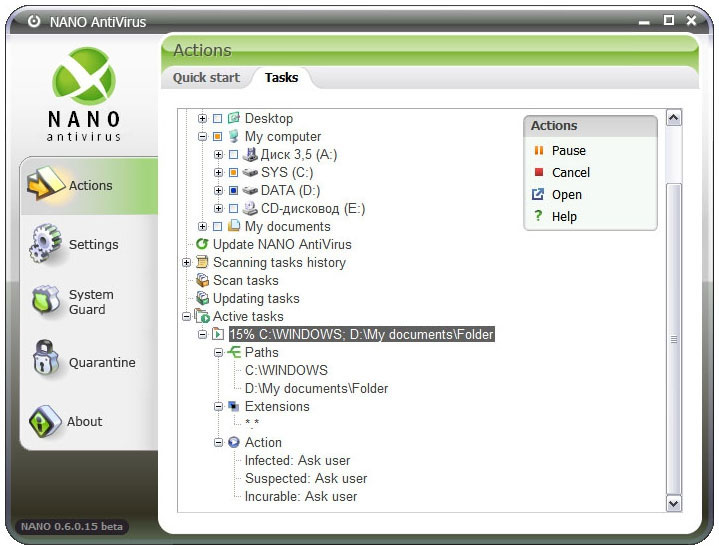
Task: Select Update NANO AntiVirus item
Action: click(x=282, y=244)
